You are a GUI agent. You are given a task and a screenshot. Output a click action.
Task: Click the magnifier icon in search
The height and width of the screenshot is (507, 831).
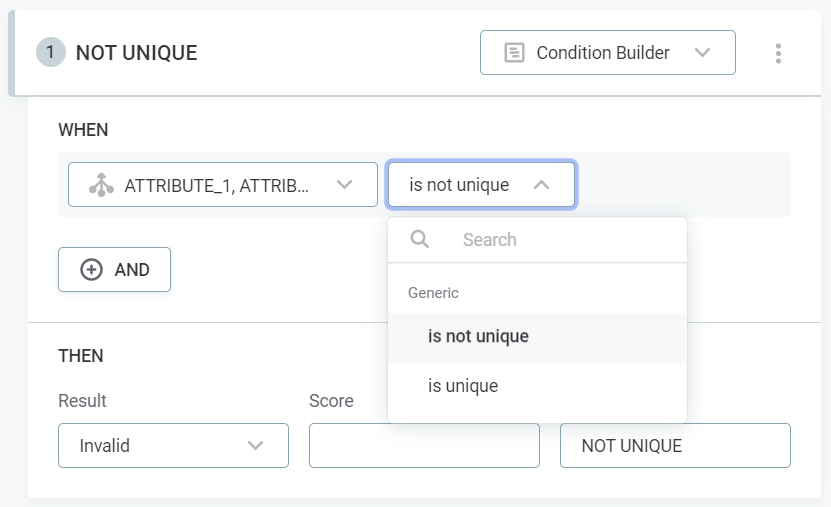tap(420, 240)
